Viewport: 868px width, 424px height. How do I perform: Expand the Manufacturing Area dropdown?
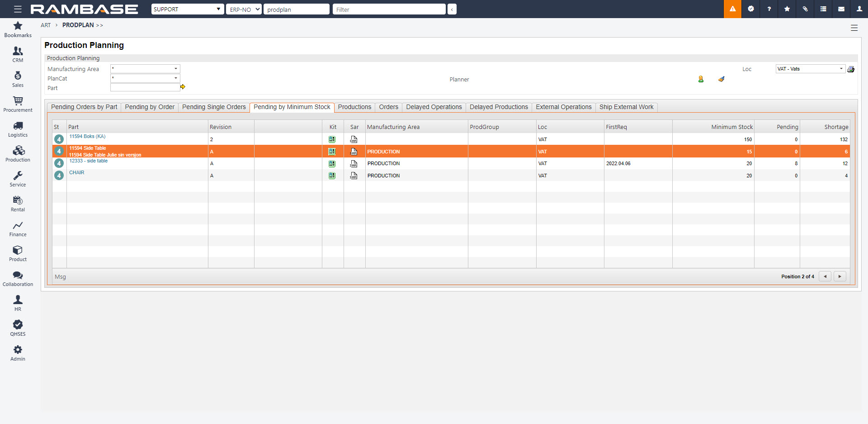(x=175, y=69)
